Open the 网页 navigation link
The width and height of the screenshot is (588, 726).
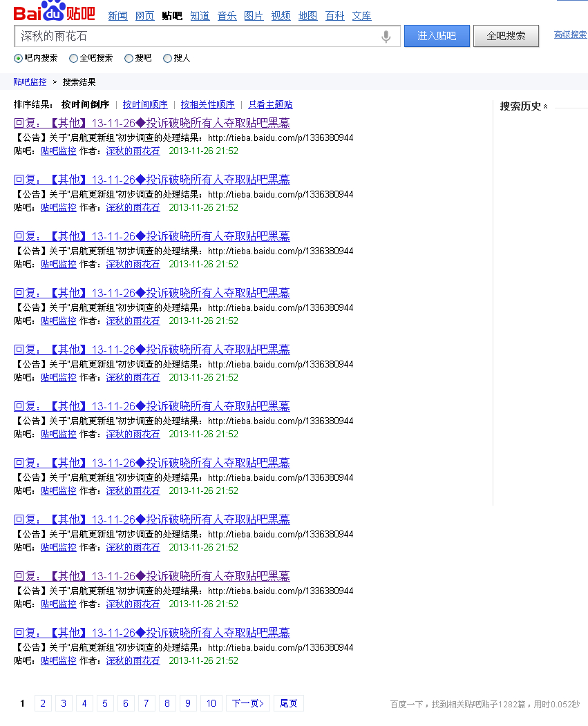pos(144,16)
